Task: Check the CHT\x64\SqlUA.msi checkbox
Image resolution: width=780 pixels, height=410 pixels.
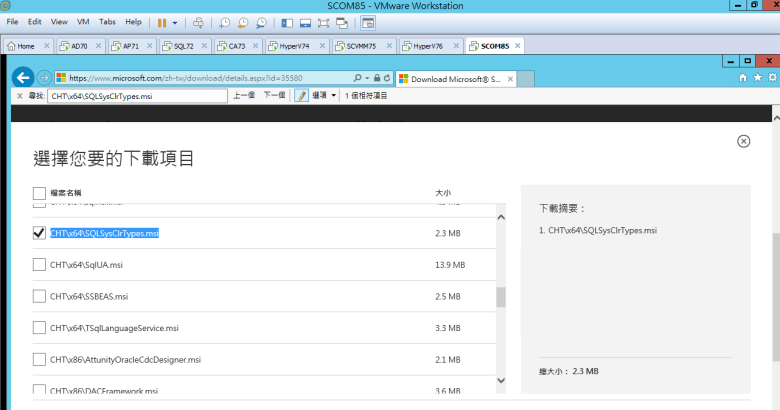Action: [x=39, y=265]
